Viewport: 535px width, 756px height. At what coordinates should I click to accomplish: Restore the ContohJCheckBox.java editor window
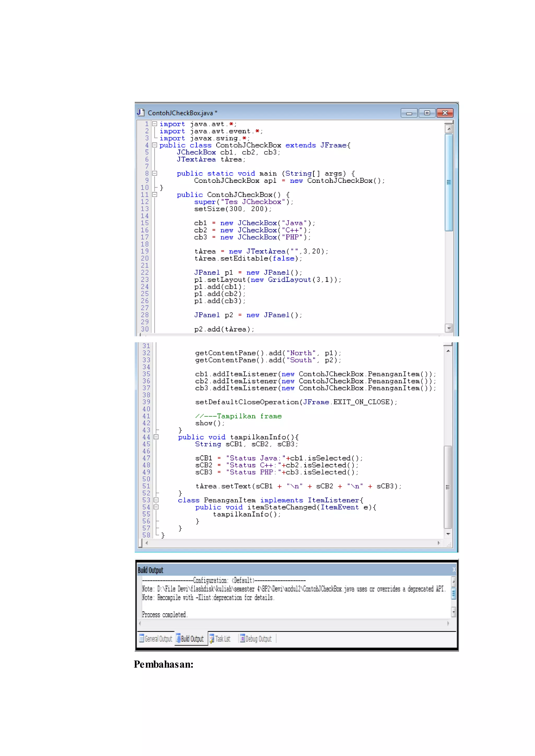427,113
